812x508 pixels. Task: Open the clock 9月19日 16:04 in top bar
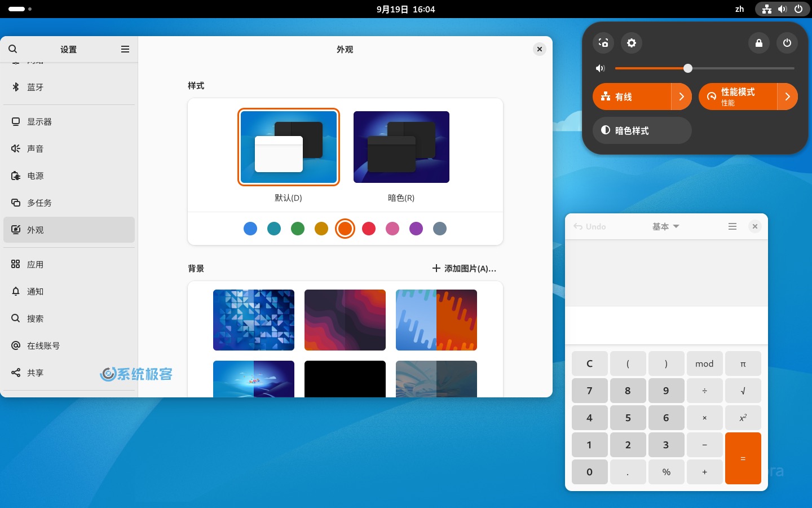tap(406, 9)
